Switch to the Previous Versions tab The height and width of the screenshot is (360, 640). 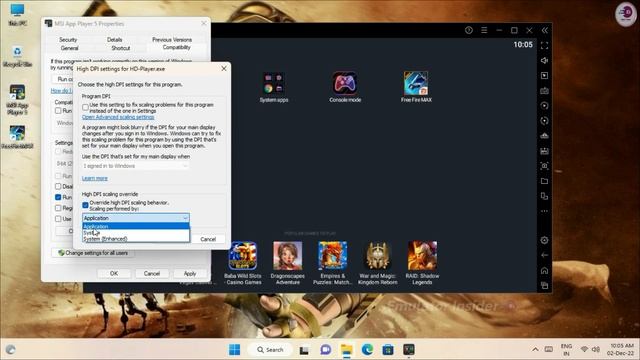tap(172, 40)
